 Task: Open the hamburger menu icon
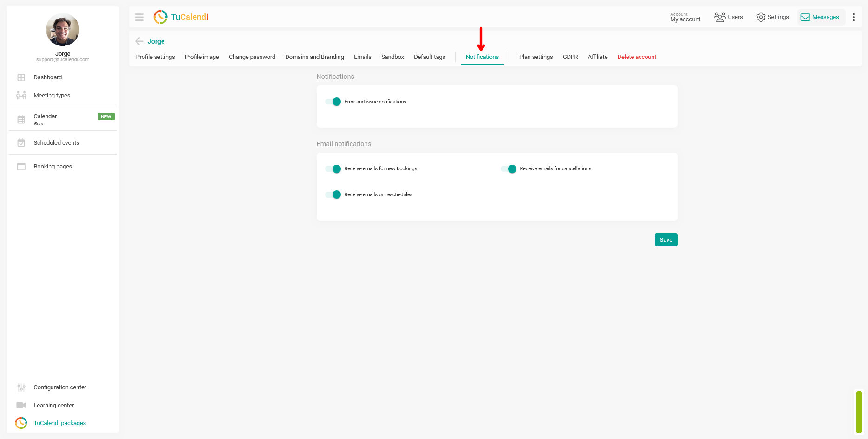coord(139,17)
